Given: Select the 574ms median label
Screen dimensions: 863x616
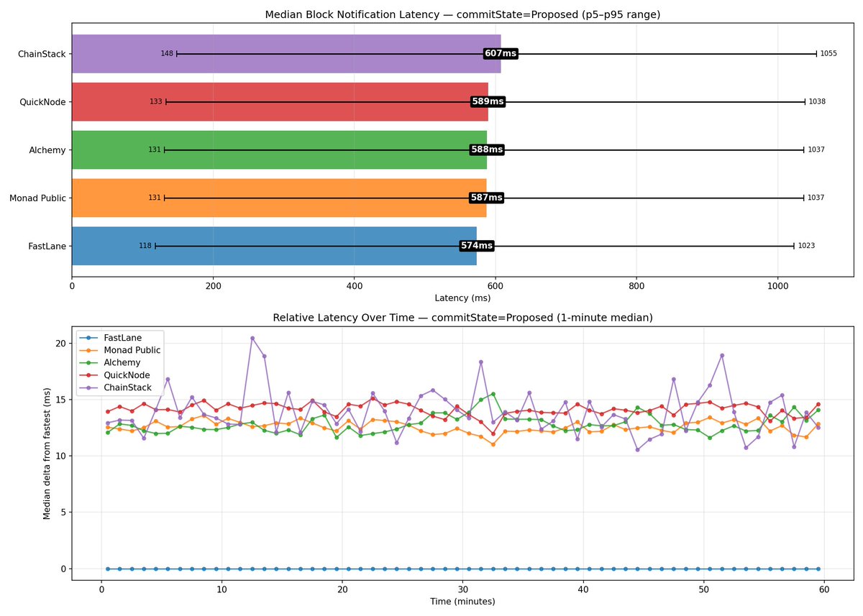Looking at the screenshot, I should pos(477,246).
